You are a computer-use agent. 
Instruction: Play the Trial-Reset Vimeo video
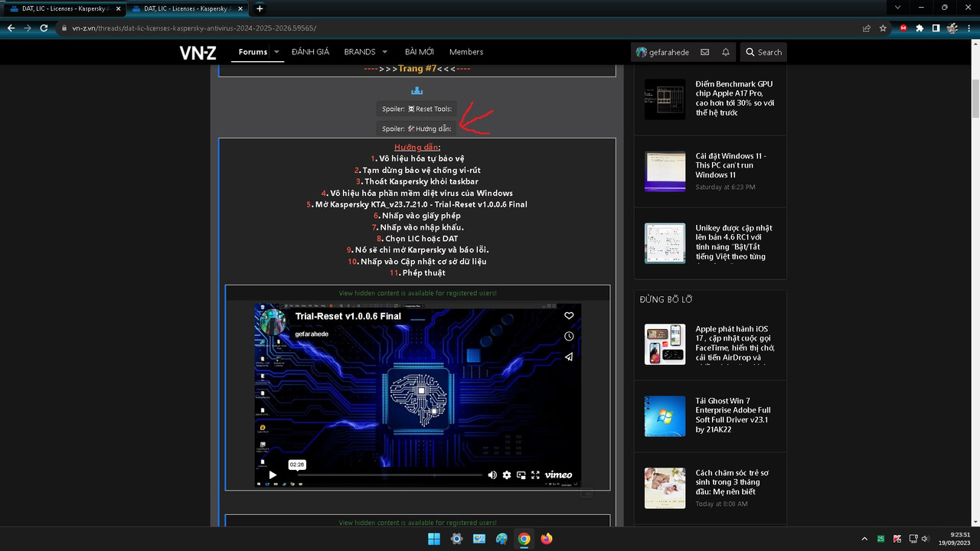click(273, 475)
